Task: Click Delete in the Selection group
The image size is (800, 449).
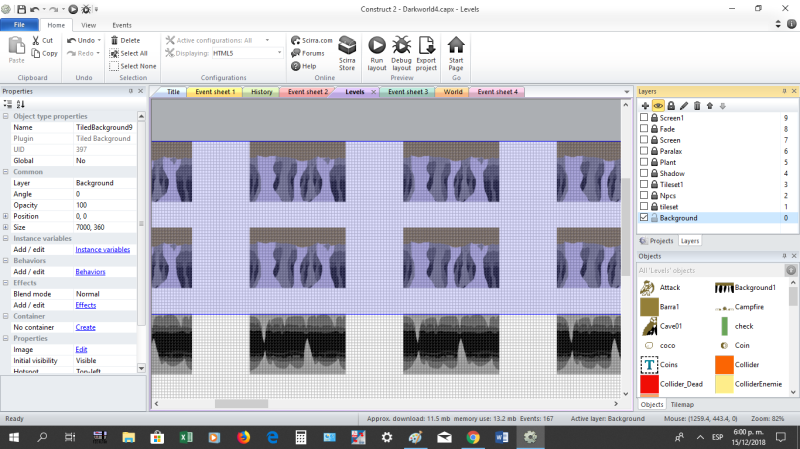Action: (126, 40)
